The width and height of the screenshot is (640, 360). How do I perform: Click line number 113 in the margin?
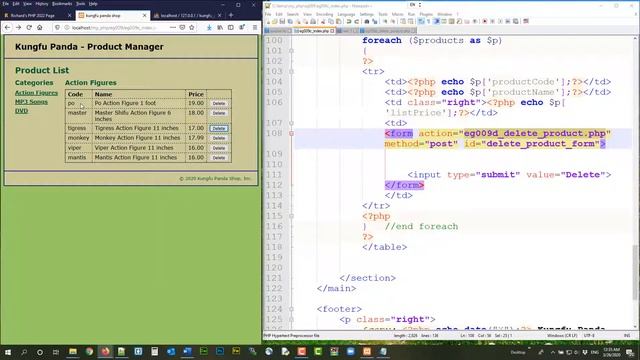(x=274, y=196)
